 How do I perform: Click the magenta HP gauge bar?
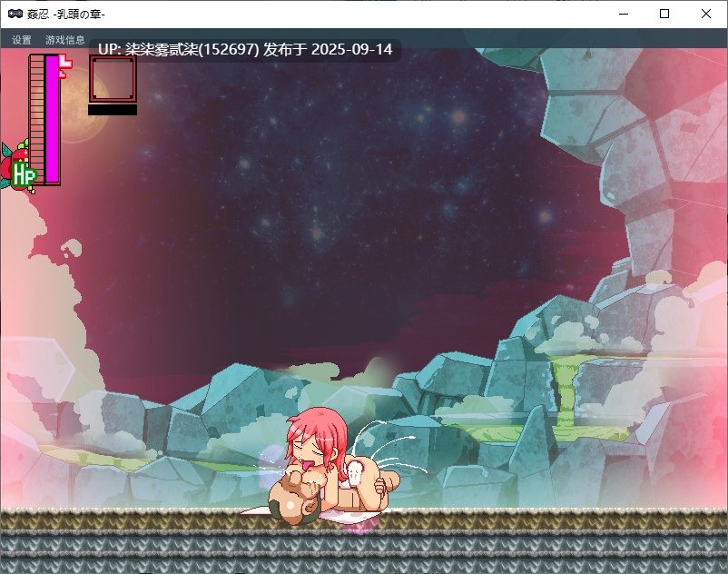52,119
